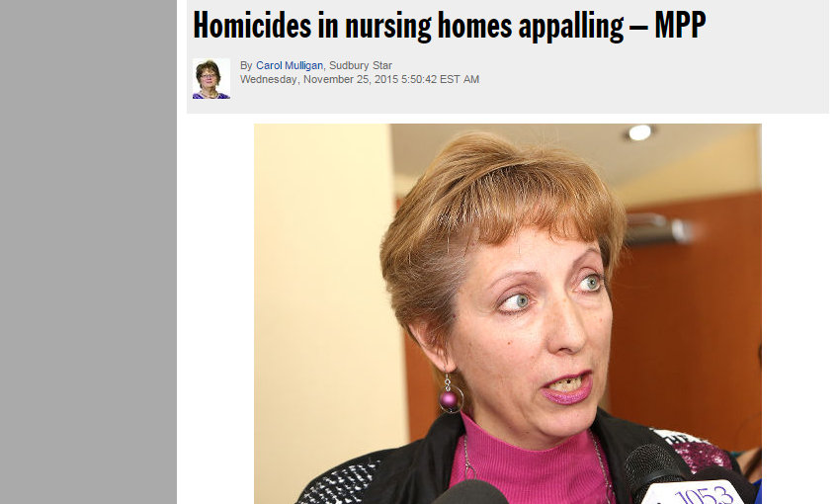Click the main article photo of the woman
Viewport: 839px width, 504px height.
pos(507,313)
